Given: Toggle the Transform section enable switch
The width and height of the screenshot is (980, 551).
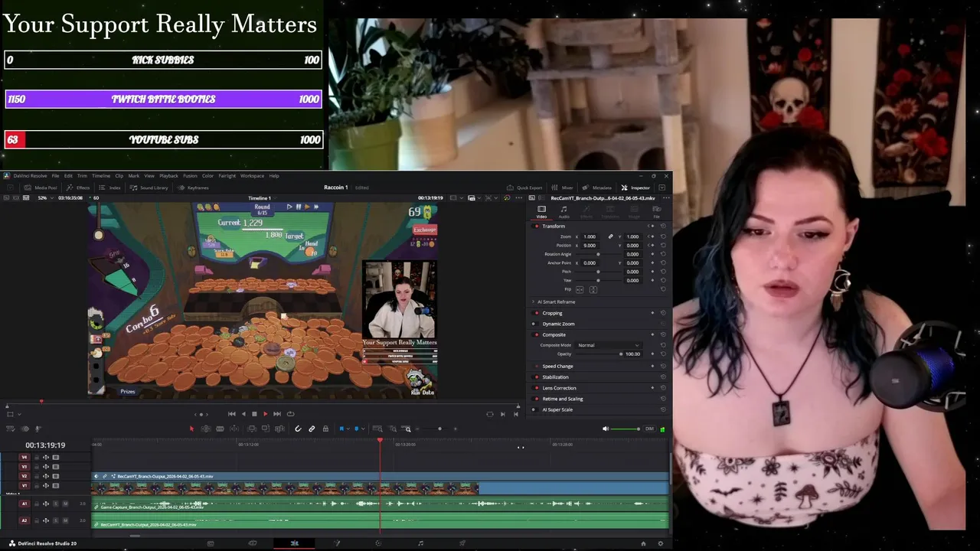Looking at the screenshot, I should point(535,227).
